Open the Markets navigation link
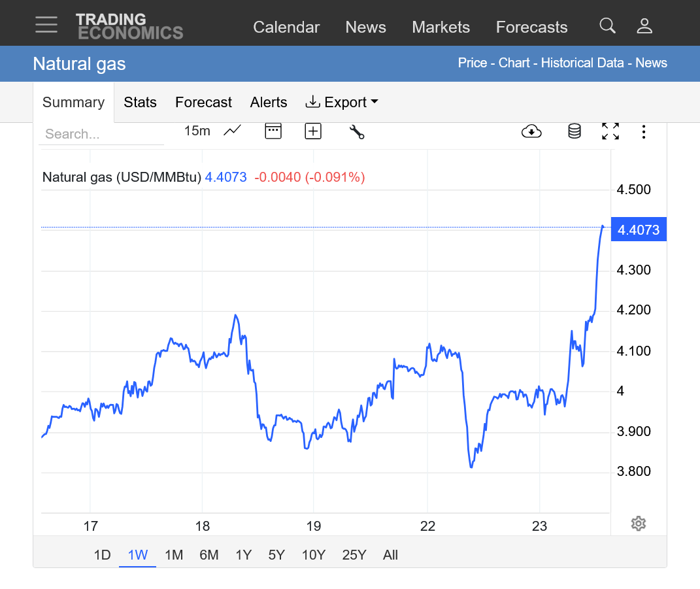This screenshot has height=589, width=700. coord(441,27)
